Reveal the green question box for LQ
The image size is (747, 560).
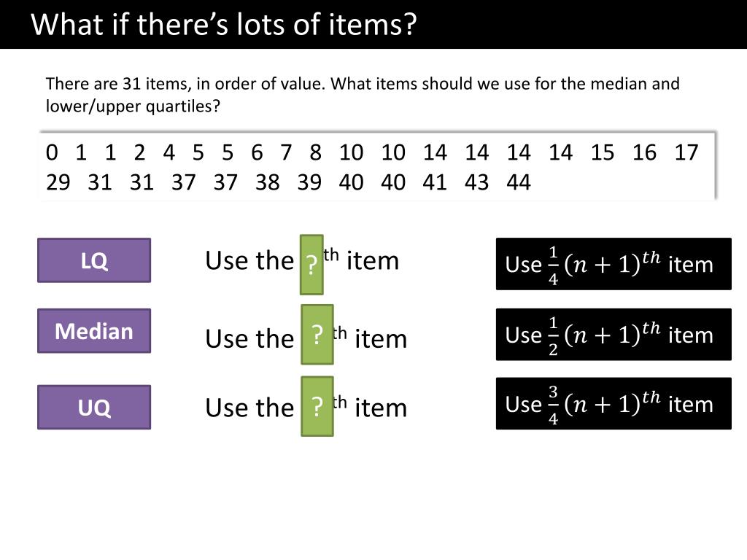click(x=311, y=265)
